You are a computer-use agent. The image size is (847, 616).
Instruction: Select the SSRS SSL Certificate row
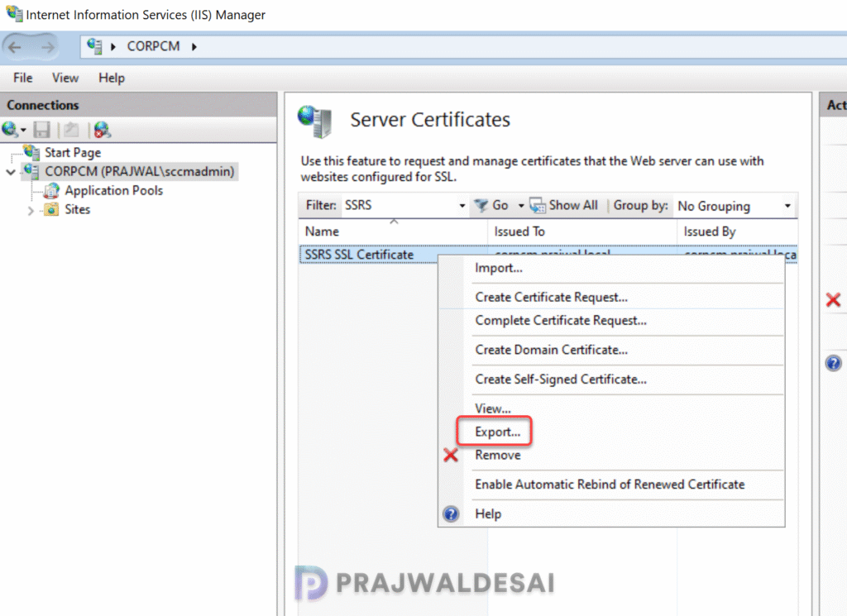(x=368, y=255)
